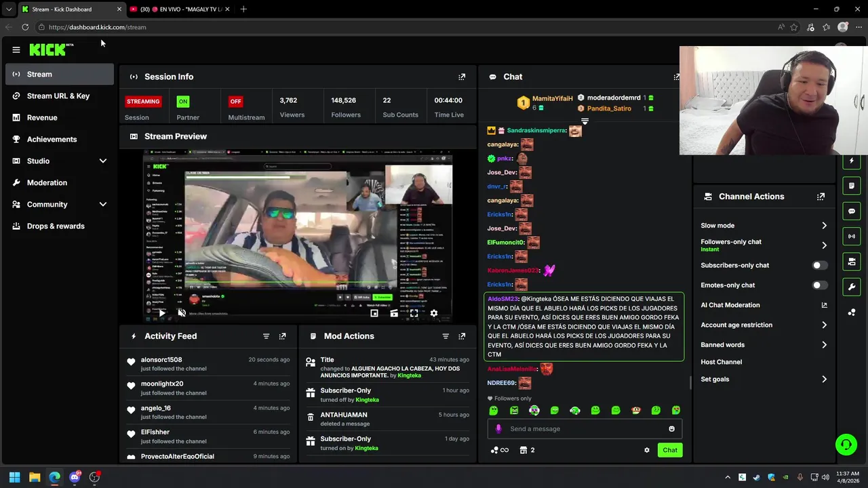Click the Send a message input
The image size is (868, 488).
coord(585,428)
